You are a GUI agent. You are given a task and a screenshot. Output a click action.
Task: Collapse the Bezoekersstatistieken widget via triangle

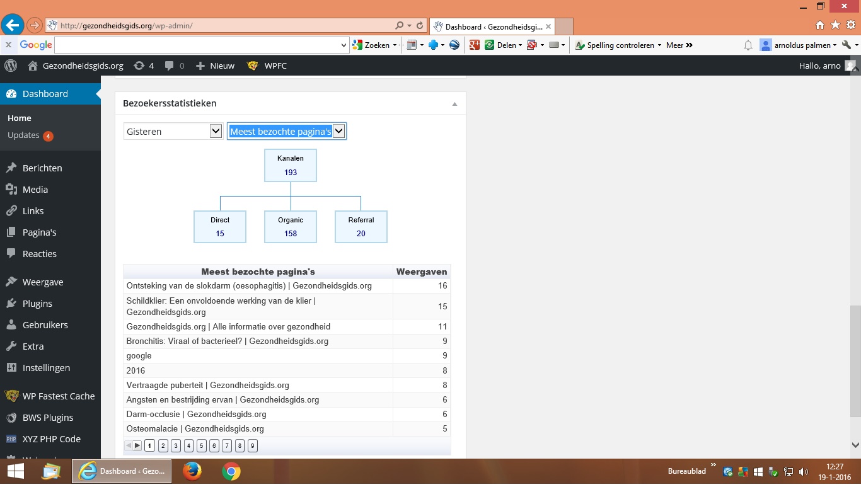tap(454, 104)
